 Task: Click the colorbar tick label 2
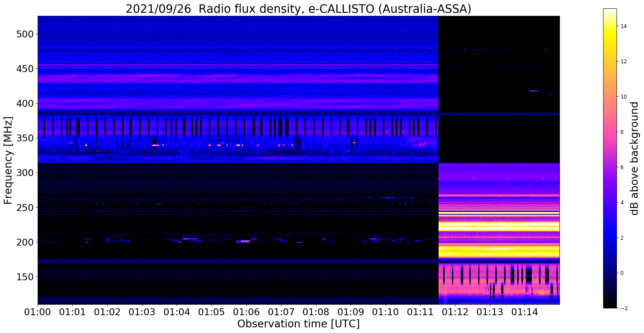622,238
